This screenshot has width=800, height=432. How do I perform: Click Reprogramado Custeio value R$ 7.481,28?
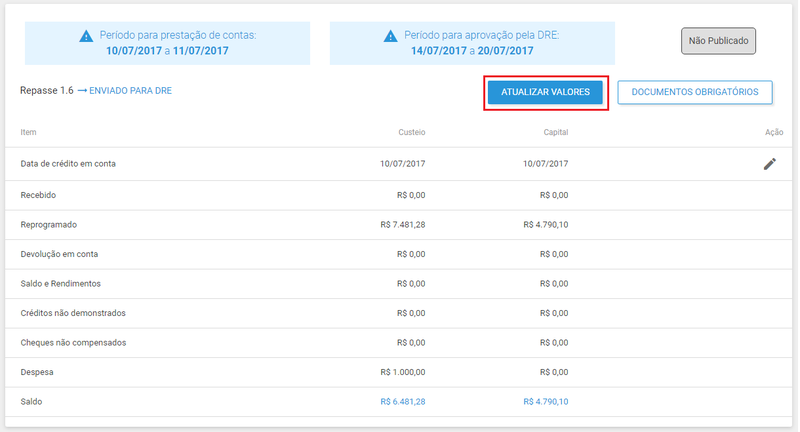click(403, 224)
